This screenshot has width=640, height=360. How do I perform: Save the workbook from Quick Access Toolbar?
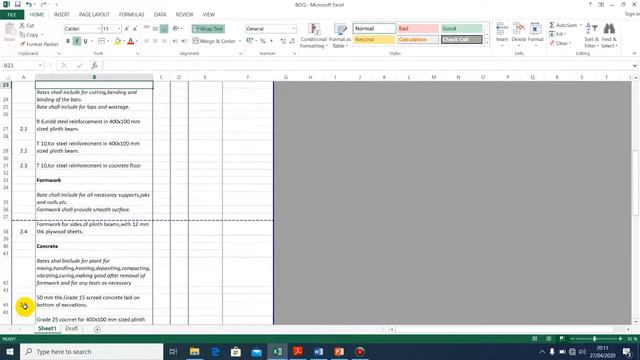pos(18,4)
